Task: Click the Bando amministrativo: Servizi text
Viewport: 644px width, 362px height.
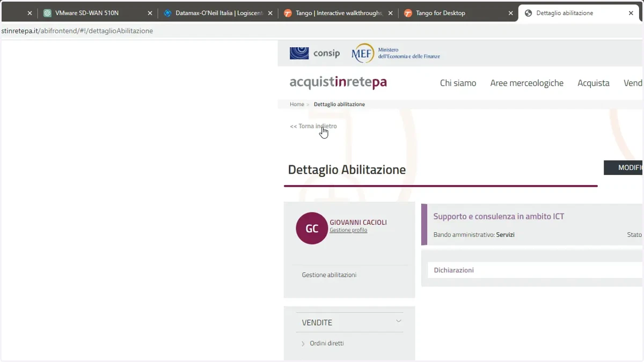Action: [474, 234]
